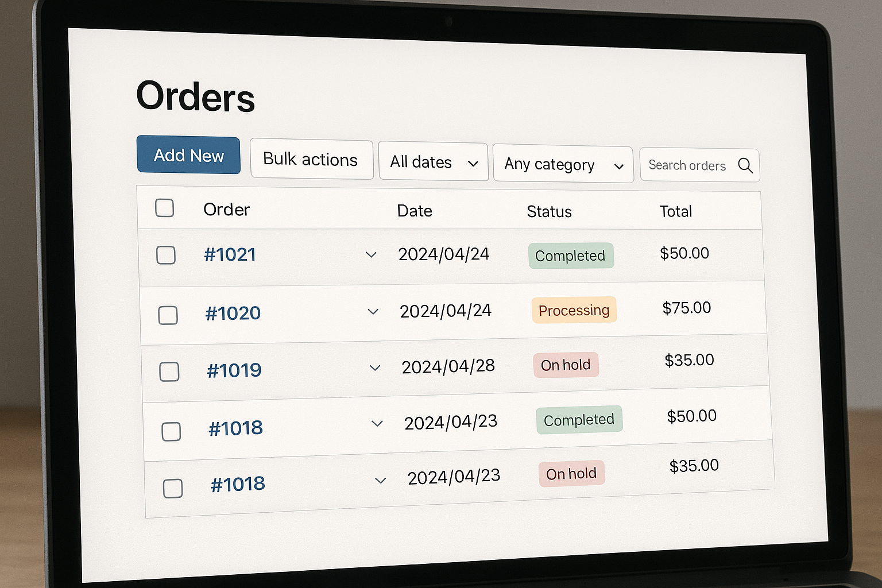
Task: Check the select-all orders checkbox
Action: point(164,208)
